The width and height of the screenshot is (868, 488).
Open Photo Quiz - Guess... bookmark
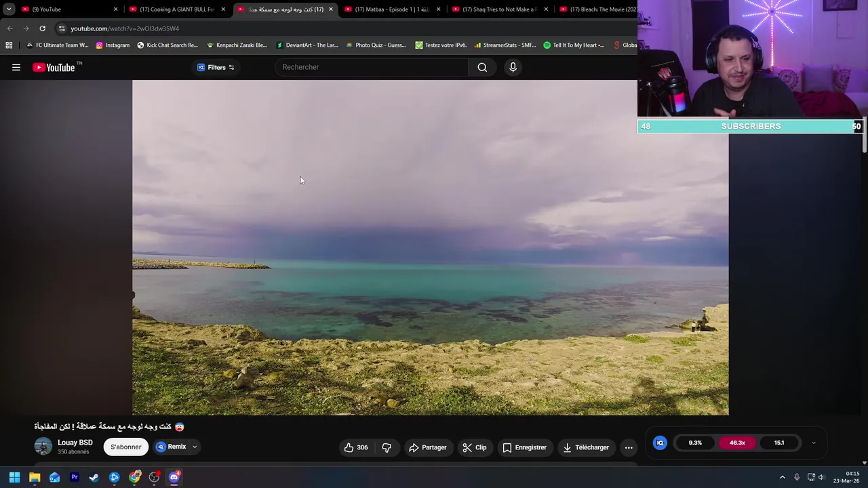point(376,45)
